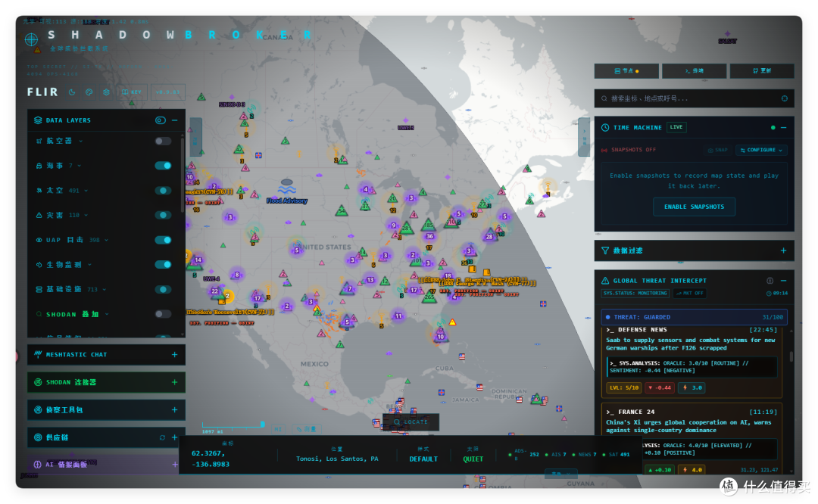Toggle the 基础设施 infrastructure layer switch
The image size is (818, 504).
click(163, 290)
